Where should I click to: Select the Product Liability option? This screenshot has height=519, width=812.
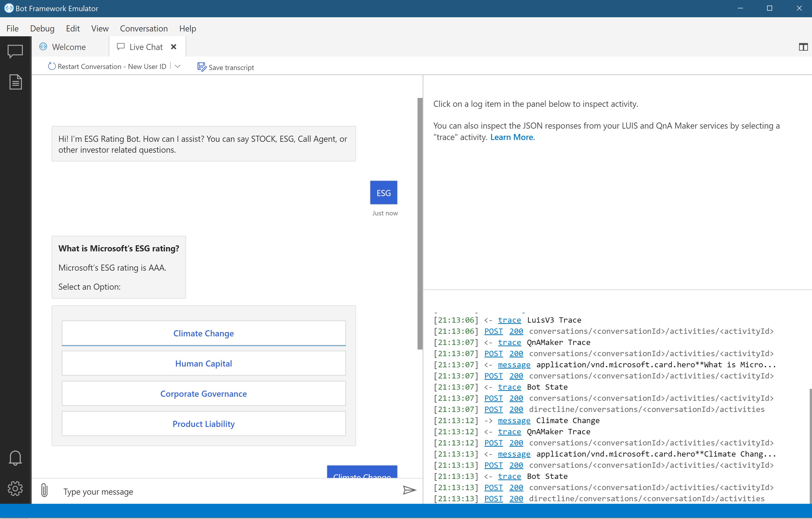(204, 424)
